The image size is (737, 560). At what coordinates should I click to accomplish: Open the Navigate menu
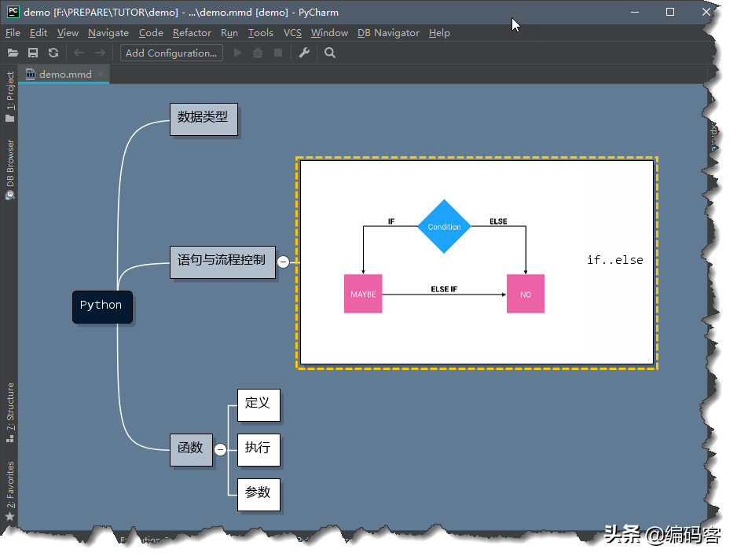(x=108, y=33)
